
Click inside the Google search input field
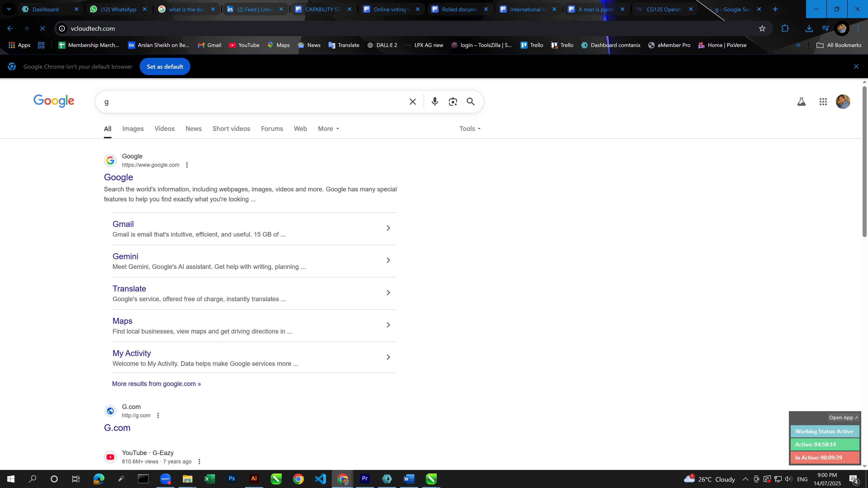[x=253, y=101]
